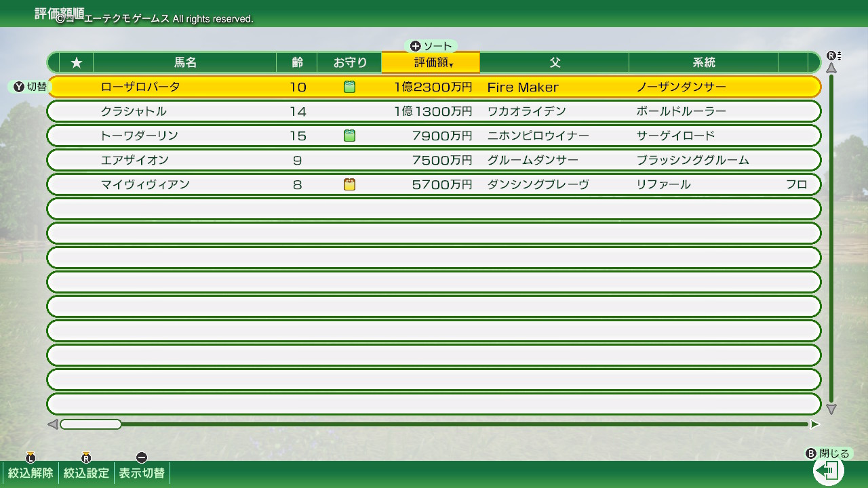
Task: Sort by 評価額 column header
Action: 431,62
